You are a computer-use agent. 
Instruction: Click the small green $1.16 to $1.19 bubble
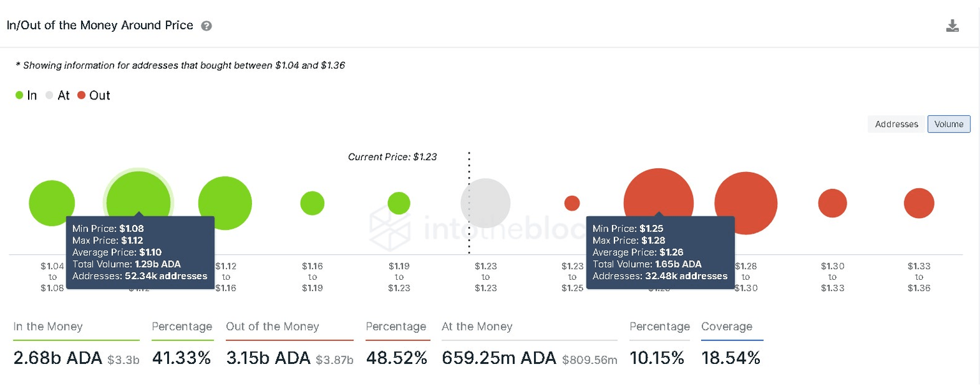[x=313, y=203]
